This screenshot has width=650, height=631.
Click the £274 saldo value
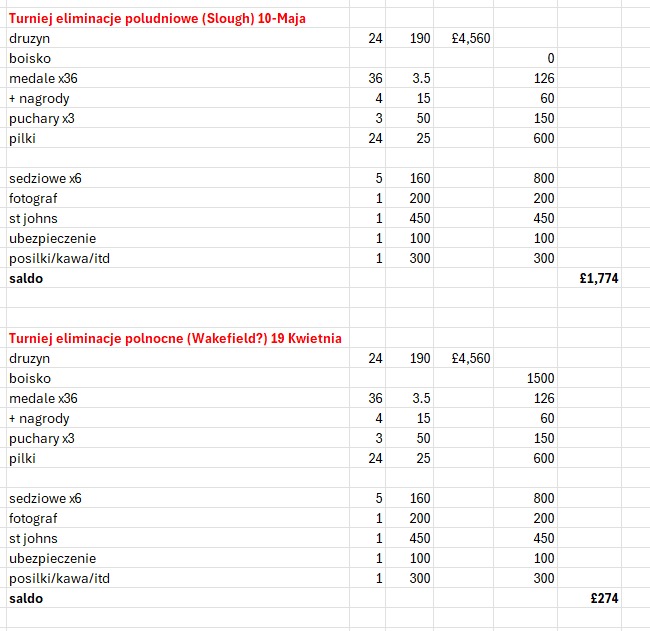pos(605,598)
